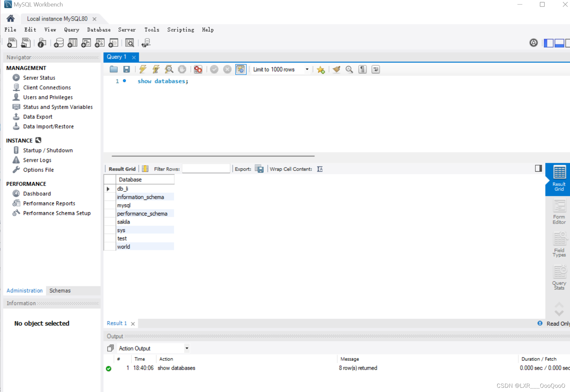
Task: Open the Query menu
Action: pos(72,30)
